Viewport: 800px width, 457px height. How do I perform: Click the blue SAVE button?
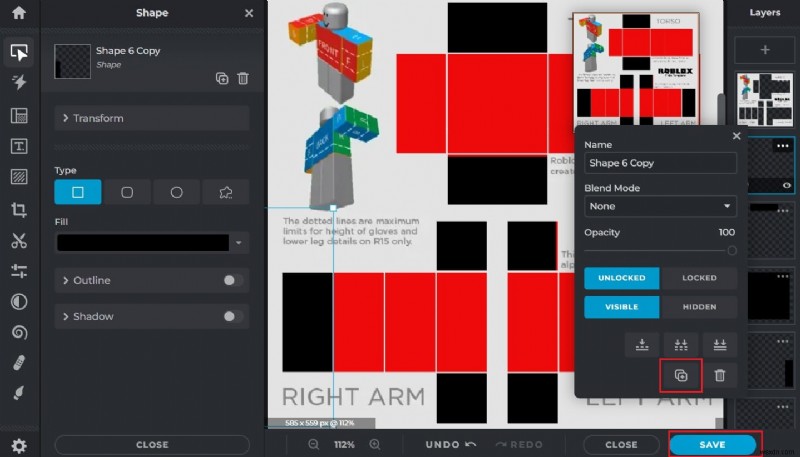(x=713, y=445)
